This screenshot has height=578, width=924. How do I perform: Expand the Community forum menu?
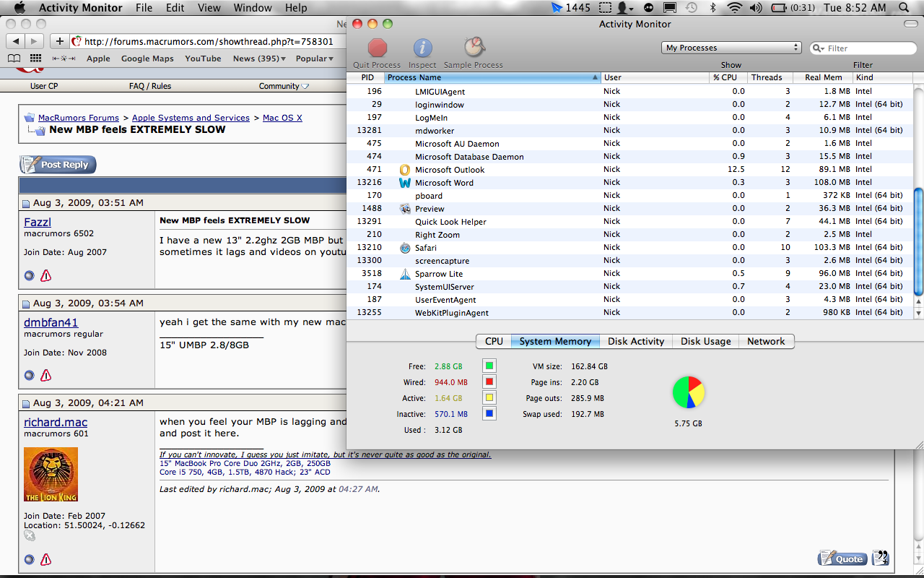coord(284,86)
